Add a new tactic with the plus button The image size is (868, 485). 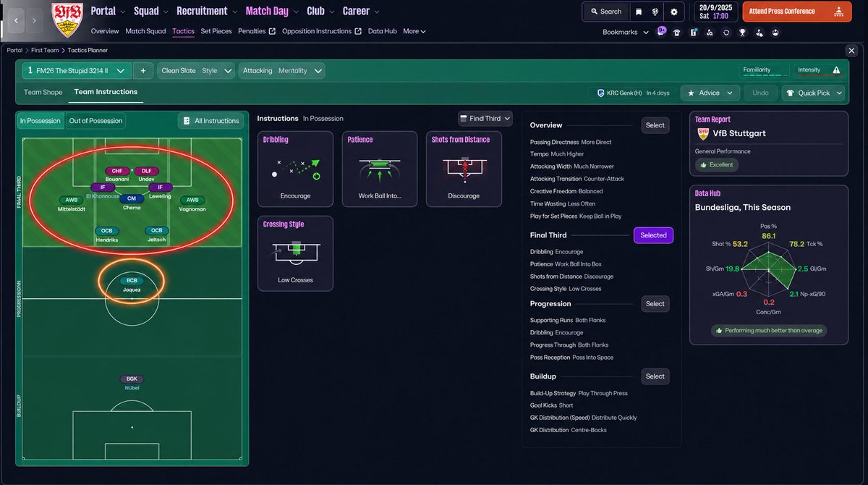click(x=143, y=70)
